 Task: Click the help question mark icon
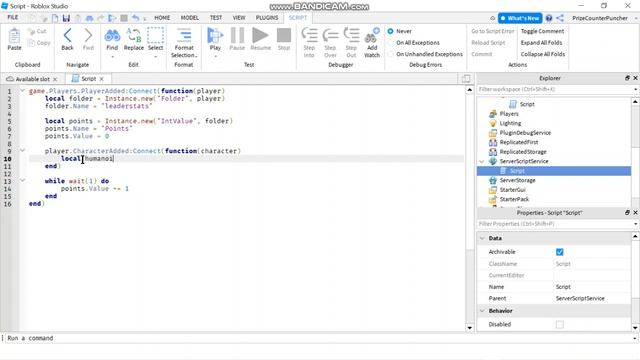point(549,18)
